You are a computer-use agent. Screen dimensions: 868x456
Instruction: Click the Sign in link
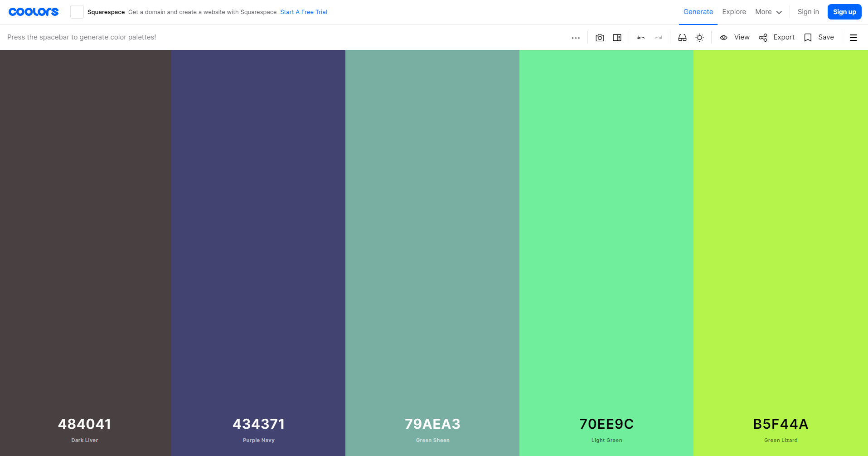point(808,12)
